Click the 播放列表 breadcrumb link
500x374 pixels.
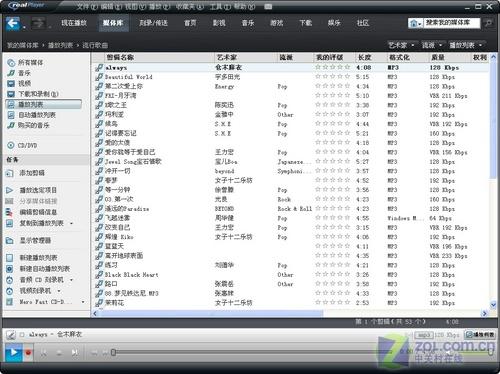click(x=60, y=45)
